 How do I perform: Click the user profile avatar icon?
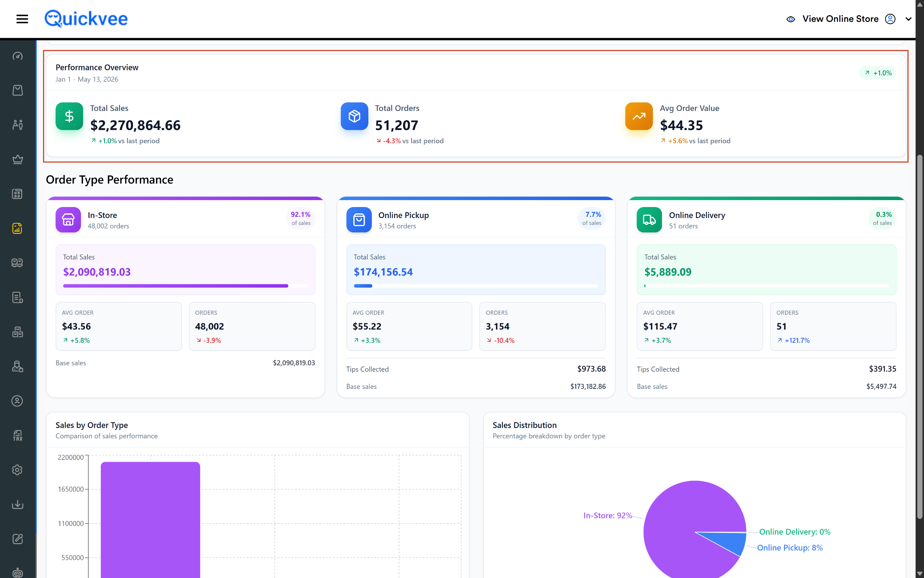click(890, 19)
